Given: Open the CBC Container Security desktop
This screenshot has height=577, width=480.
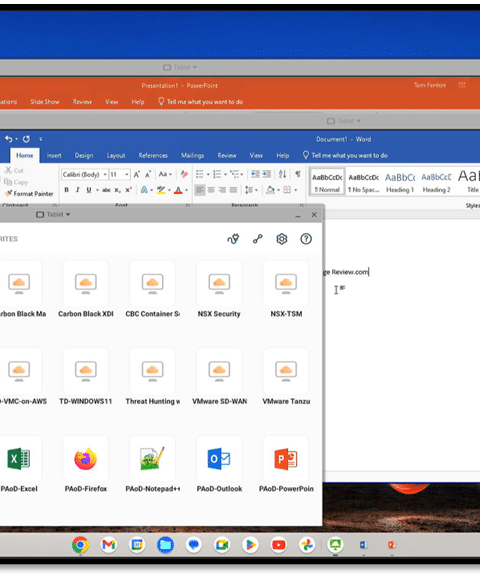Looking at the screenshot, I should [x=152, y=283].
